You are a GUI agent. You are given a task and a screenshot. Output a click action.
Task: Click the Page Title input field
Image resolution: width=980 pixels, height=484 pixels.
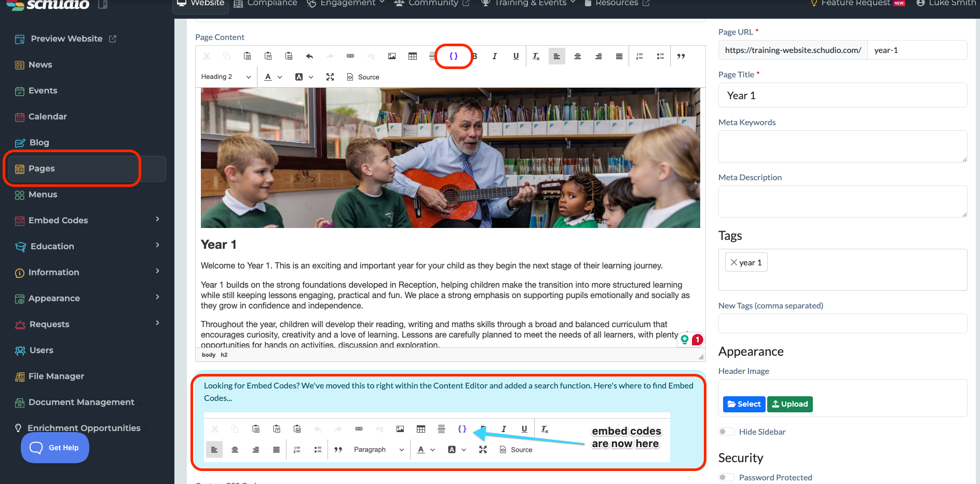[x=842, y=95]
